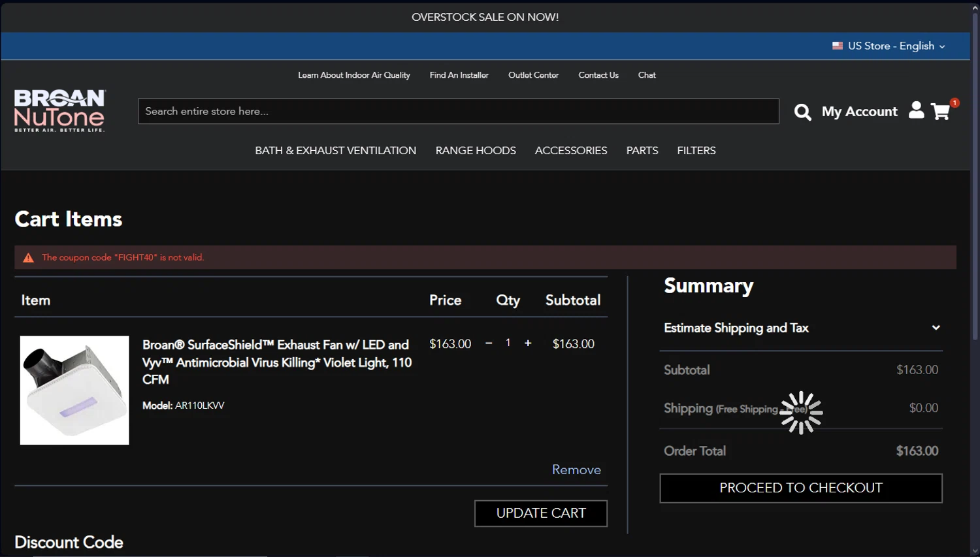The height and width of the screenshot is (557, 980).
Task: Increase quantity with plus button
Action: pyautogui.click(x=528, y=343)
